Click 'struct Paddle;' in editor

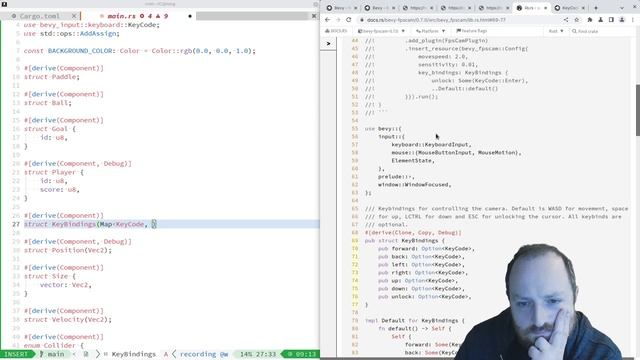52,77
